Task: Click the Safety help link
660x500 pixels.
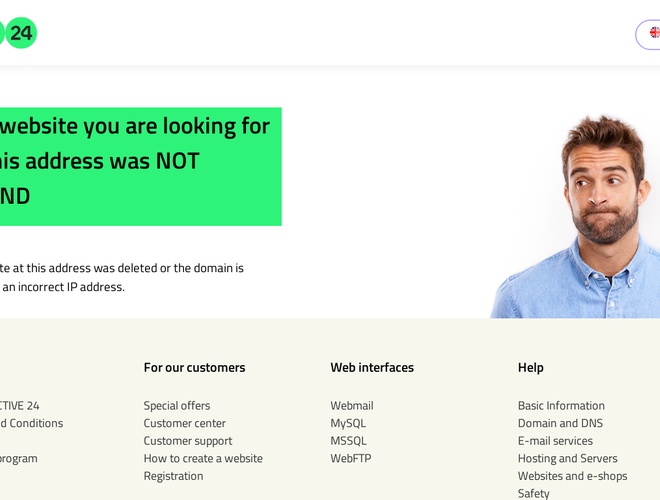Action: 534,493
